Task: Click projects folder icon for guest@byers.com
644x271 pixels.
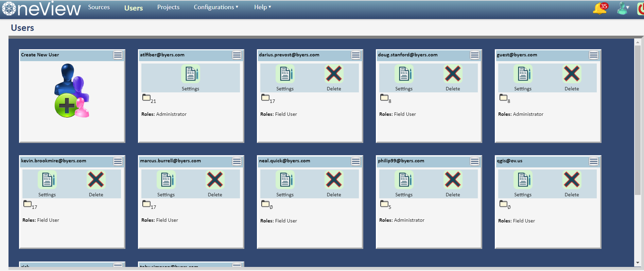Action: click(503, 97)
